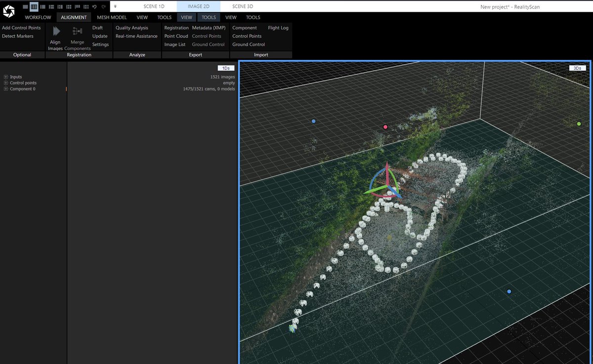Click the 'New project* - RealityScan' title
The width and height of the screenshot is (593, 364).
(509, 7)
